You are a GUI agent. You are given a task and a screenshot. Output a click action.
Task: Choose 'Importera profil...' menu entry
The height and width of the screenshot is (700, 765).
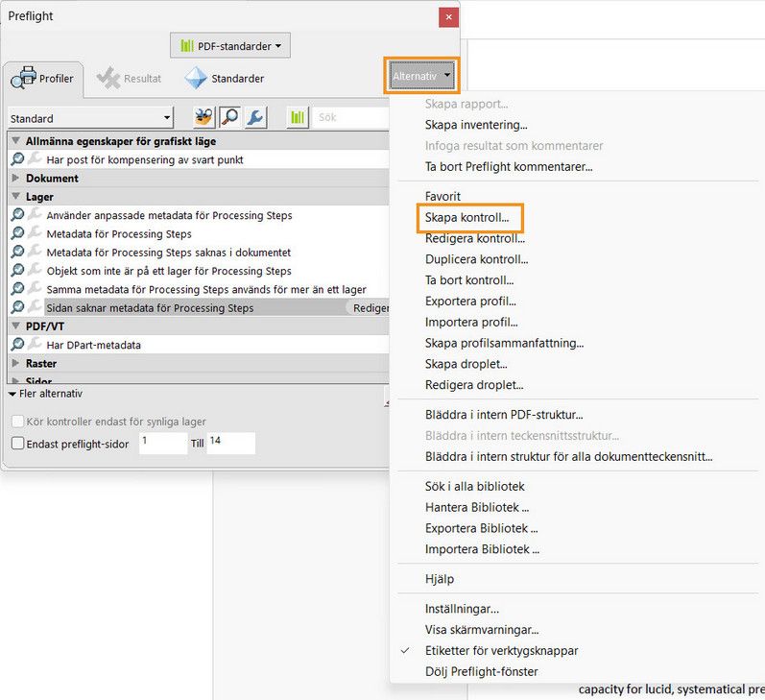pyautogui.click(x=471, y=323)
